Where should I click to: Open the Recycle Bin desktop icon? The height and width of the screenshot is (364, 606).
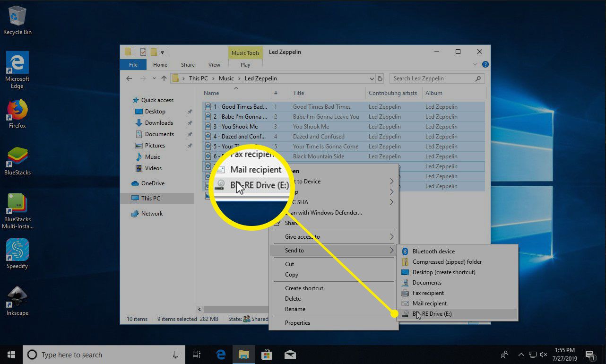click(x=17, y=21)
